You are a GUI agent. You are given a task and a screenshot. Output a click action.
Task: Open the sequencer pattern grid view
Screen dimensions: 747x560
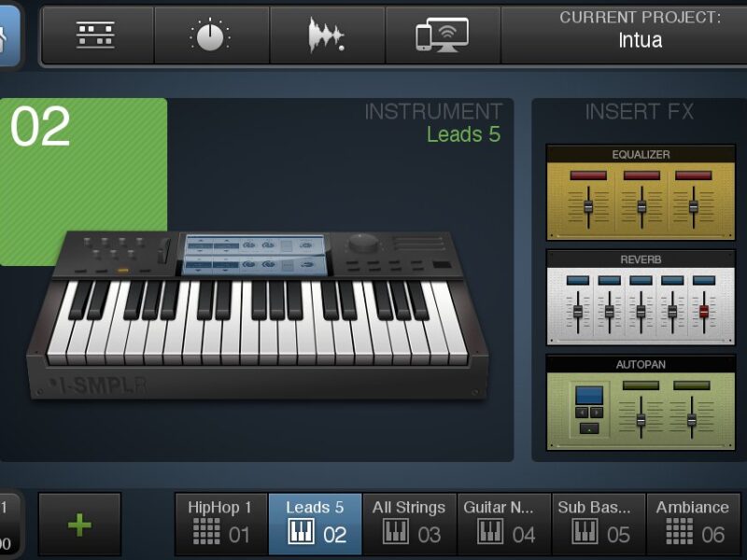[x=96, y=35]
